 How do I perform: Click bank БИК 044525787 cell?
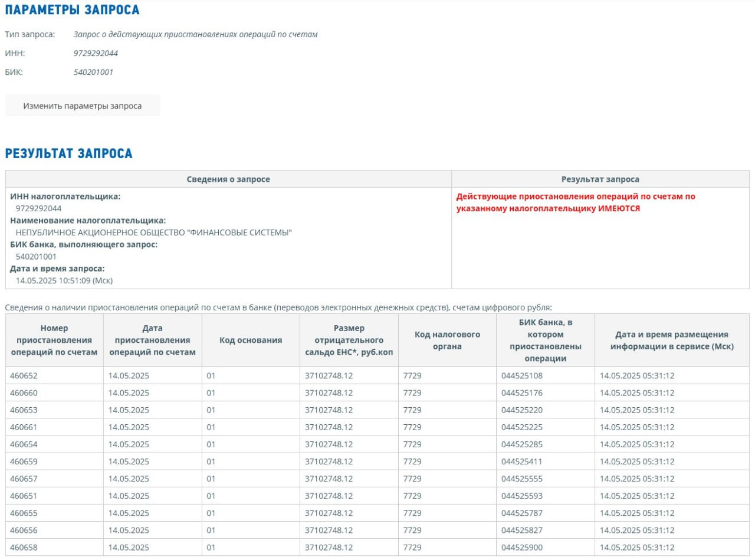click(546, 513)
